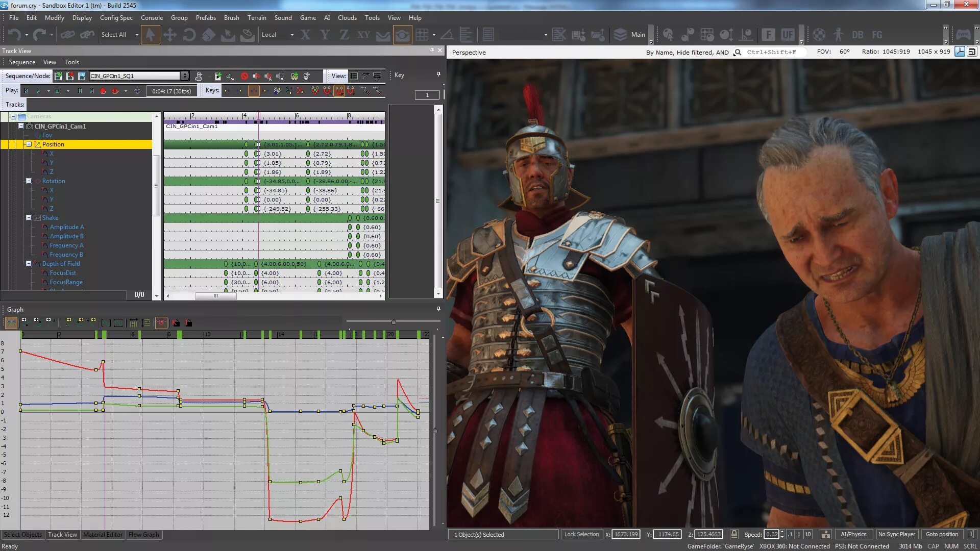Lock movement to the X axis
This screenshot has width=980, height=551.
pyautogui.click(x=305, y=35)
